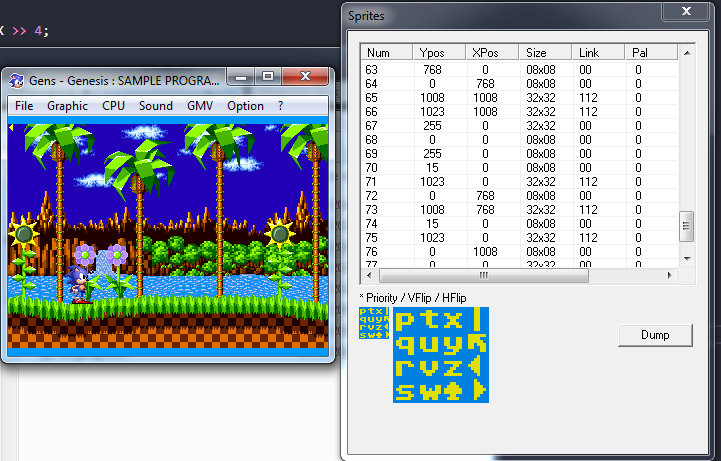The width and height of the screenshot is (721, 461).
Task: Click the horizontal scrollbar thumb
Action: pos(484,275)
